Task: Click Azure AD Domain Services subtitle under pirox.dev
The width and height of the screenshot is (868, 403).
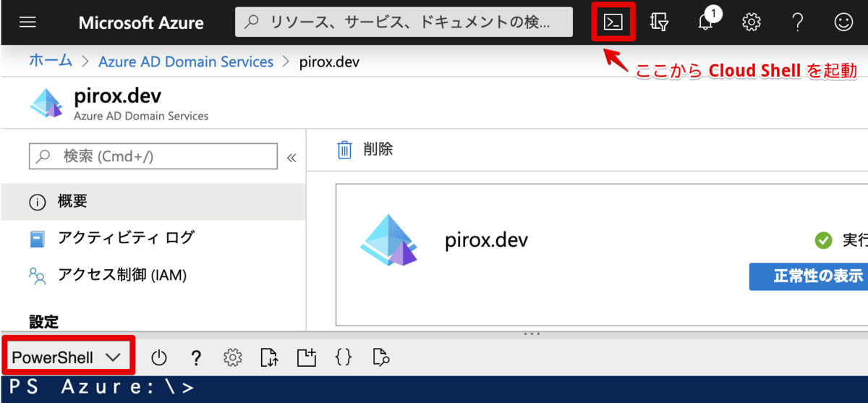Action: tap(141, 116)
